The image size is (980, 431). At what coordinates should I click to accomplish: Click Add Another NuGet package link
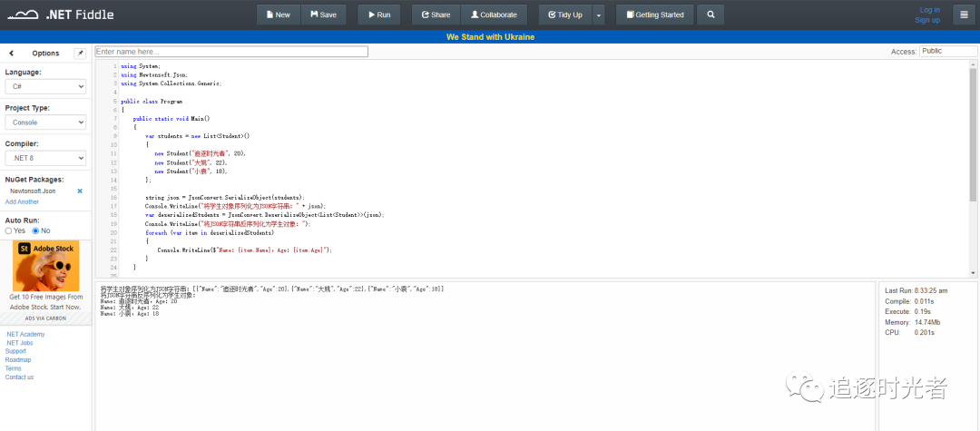pos(22,201)
